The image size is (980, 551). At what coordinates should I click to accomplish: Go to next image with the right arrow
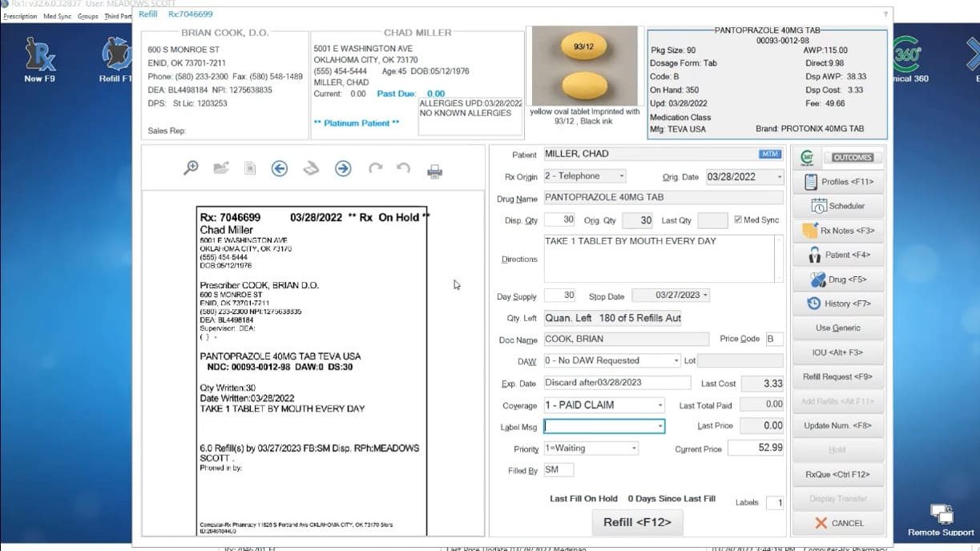pos(343,168)
